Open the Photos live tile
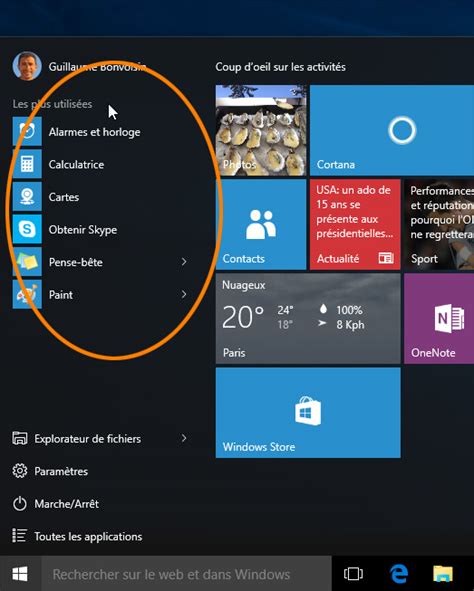Image resolution: width=474 pixels, height=591 pixels. coord(261,130)
